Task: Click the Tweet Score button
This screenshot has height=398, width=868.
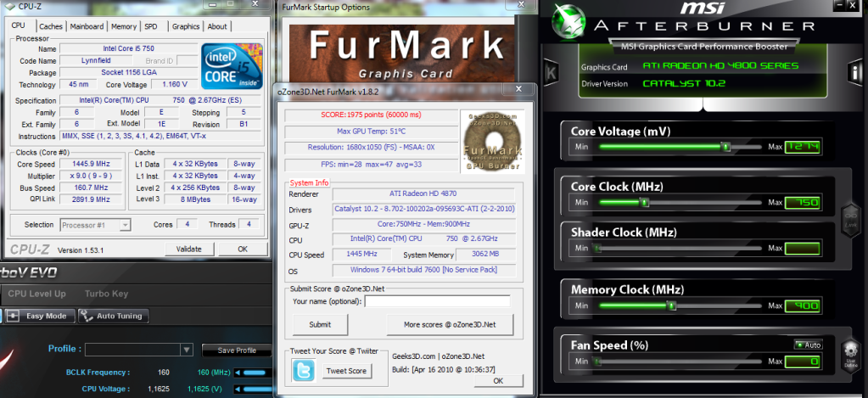Action: 346,371
